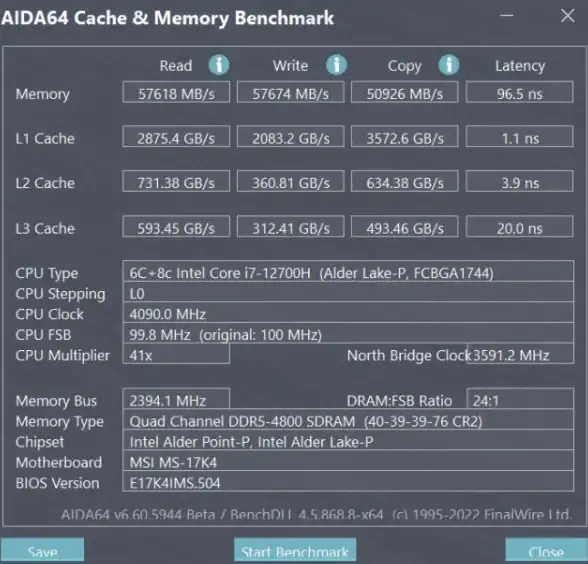
Task: Save the benchmark results
Action: [42, 551]
